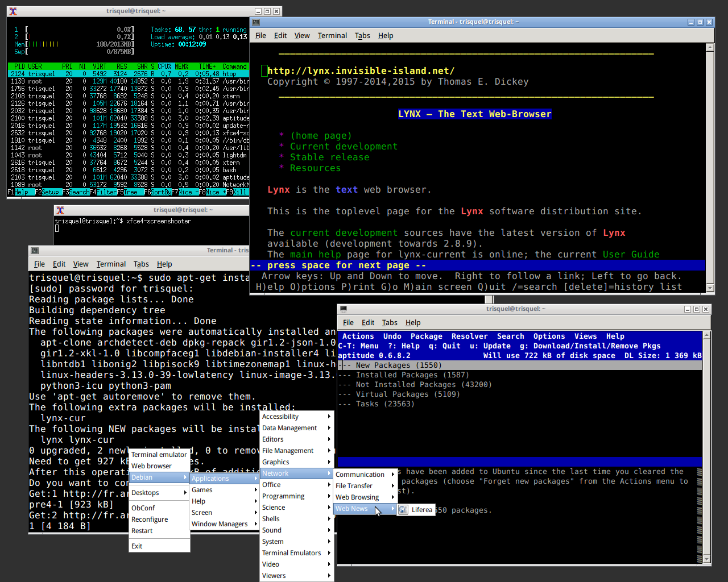Click Lynx terminal vertical scrollbar

click(x=710, y=168)
